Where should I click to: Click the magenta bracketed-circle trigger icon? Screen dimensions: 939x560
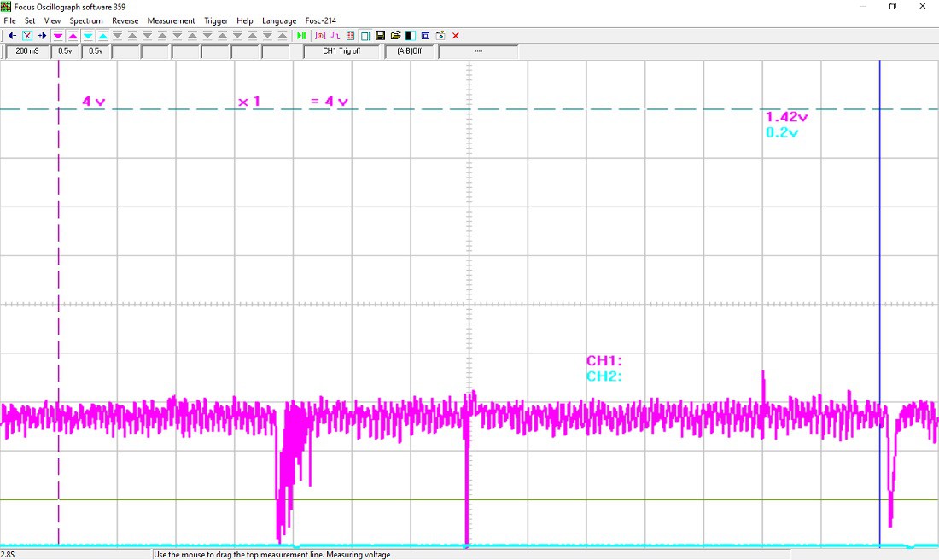coord(320,36)
